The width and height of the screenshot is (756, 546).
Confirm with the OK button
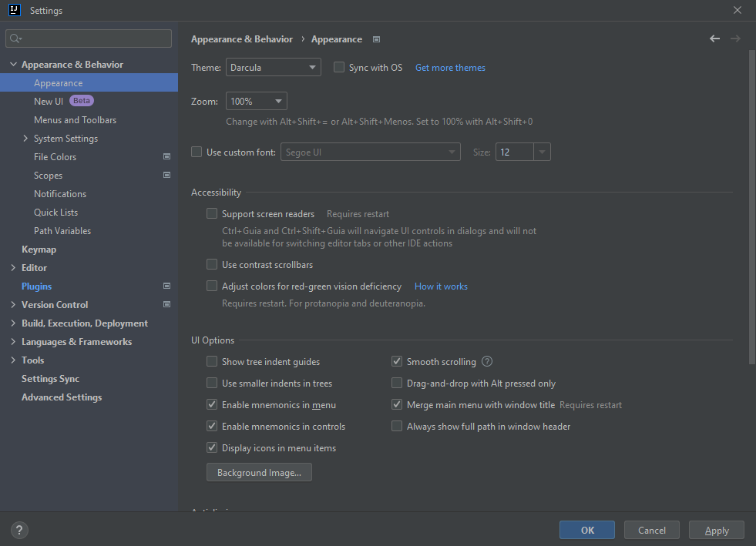tap(586, 530)
